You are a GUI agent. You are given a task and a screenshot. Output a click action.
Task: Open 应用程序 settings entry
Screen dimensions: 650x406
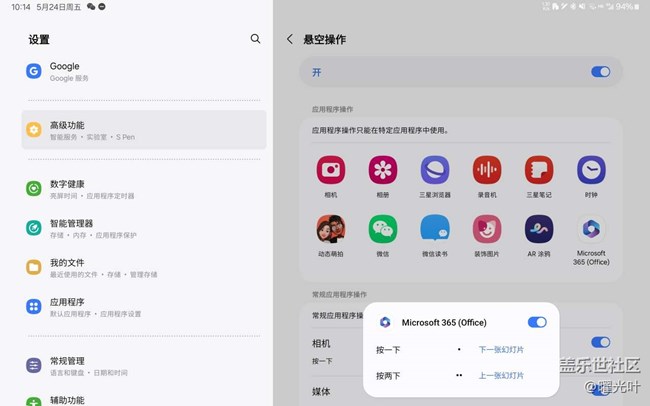(144, 306)
